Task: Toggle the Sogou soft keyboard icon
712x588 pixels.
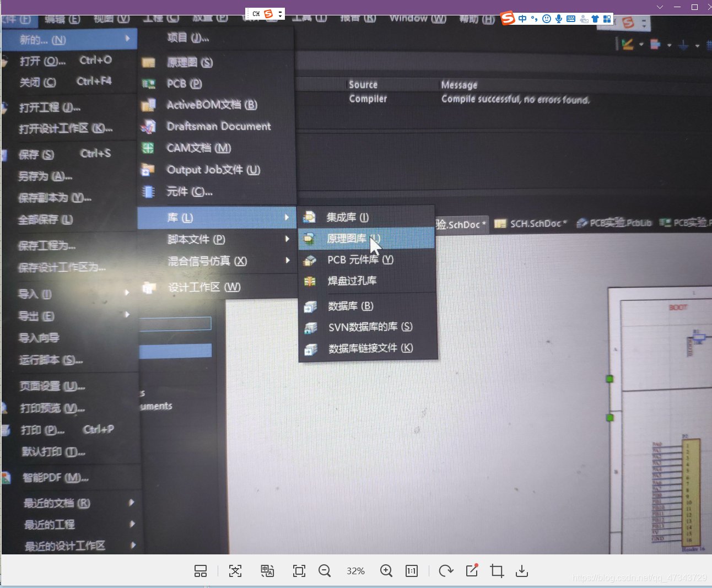Action: [570, 18]
